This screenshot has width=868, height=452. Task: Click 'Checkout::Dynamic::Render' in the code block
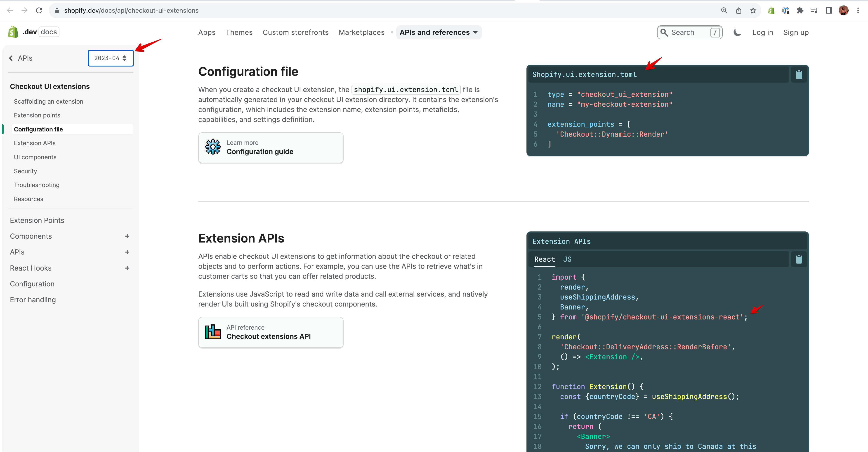pyautogui.click(x=612, y=134)
